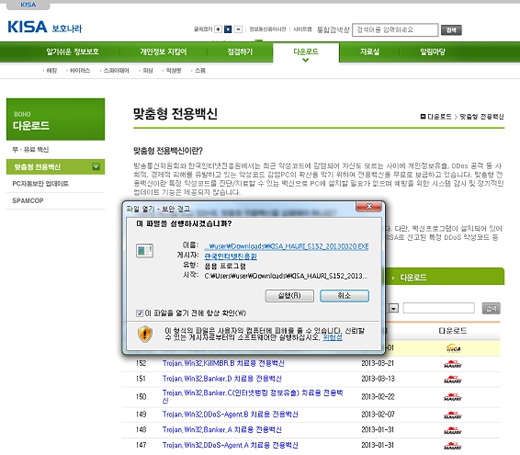
Task: Click the 취소 cancel button
Action: 344,296
